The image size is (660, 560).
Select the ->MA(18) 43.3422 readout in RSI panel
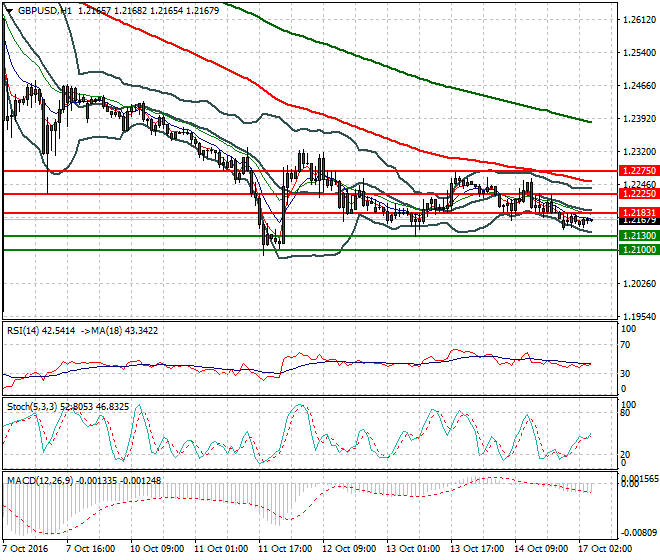click(119, 331)
